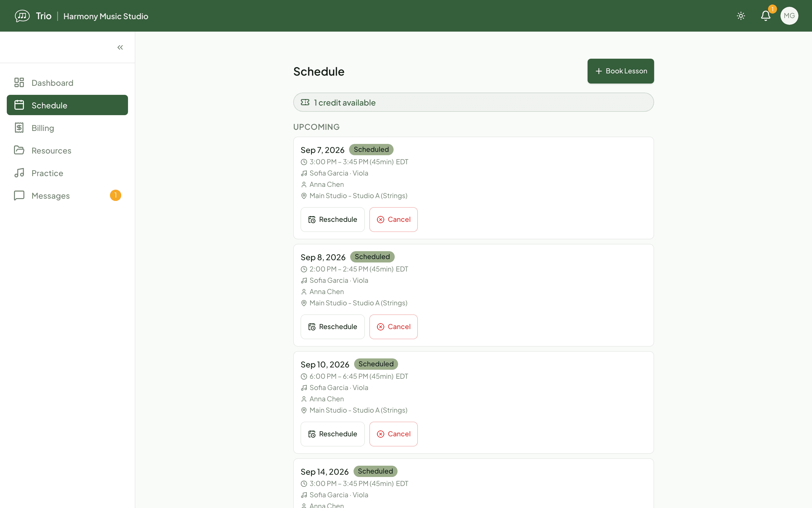The image size is (812, 508).
Task: Reschedule the Sep 8, 2026 lesson
Action: pos(332,327)
